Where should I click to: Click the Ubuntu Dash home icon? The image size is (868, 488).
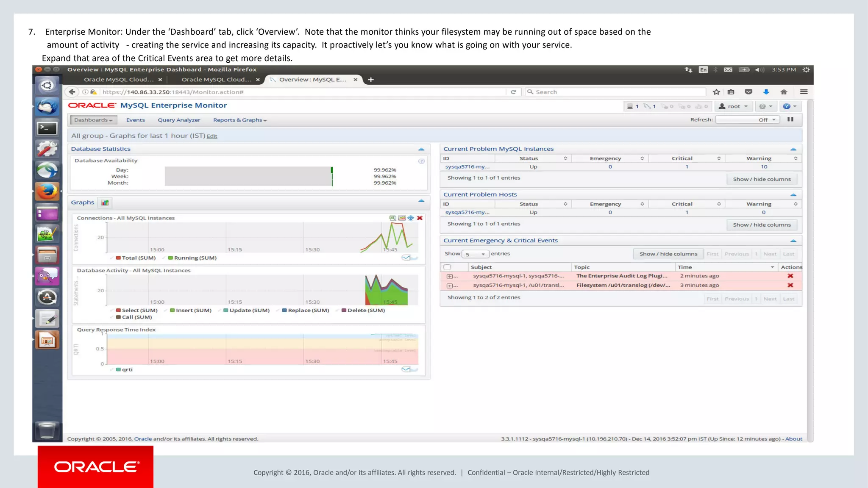coord(47,86)
